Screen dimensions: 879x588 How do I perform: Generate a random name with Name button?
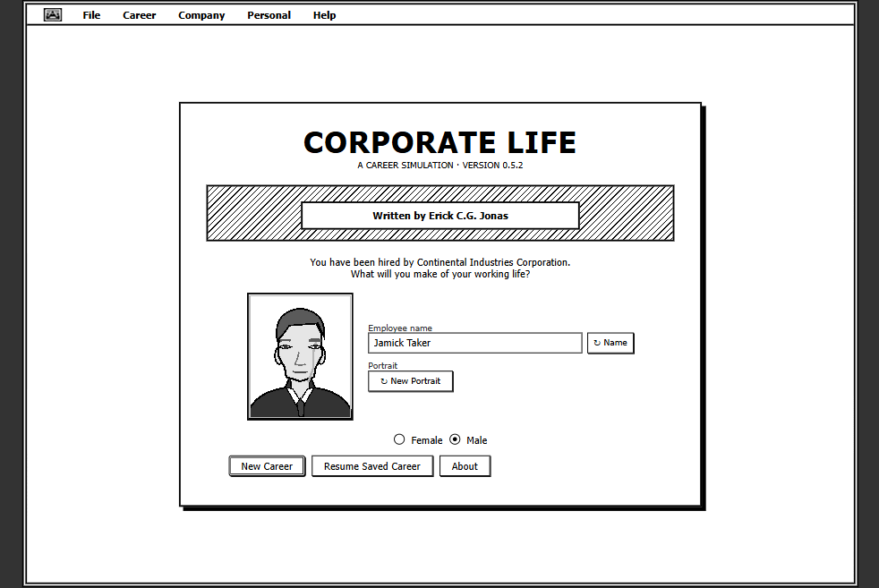coord(610,343)
